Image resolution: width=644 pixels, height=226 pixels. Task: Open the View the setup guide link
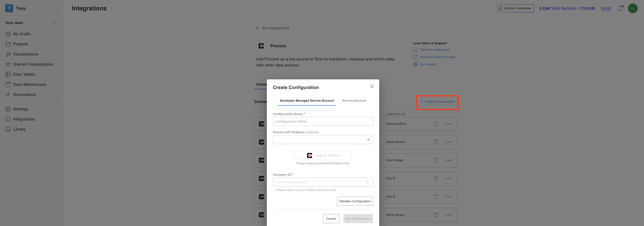click(435, 50)
